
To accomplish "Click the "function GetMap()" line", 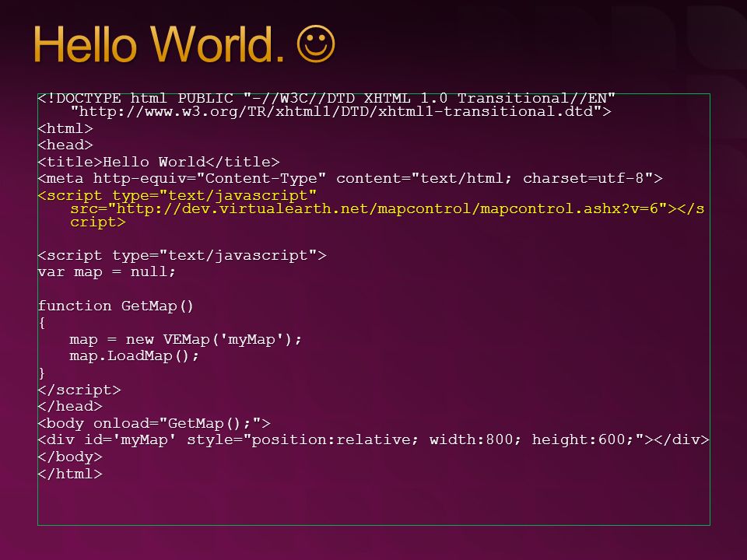I will pos(116,306).
